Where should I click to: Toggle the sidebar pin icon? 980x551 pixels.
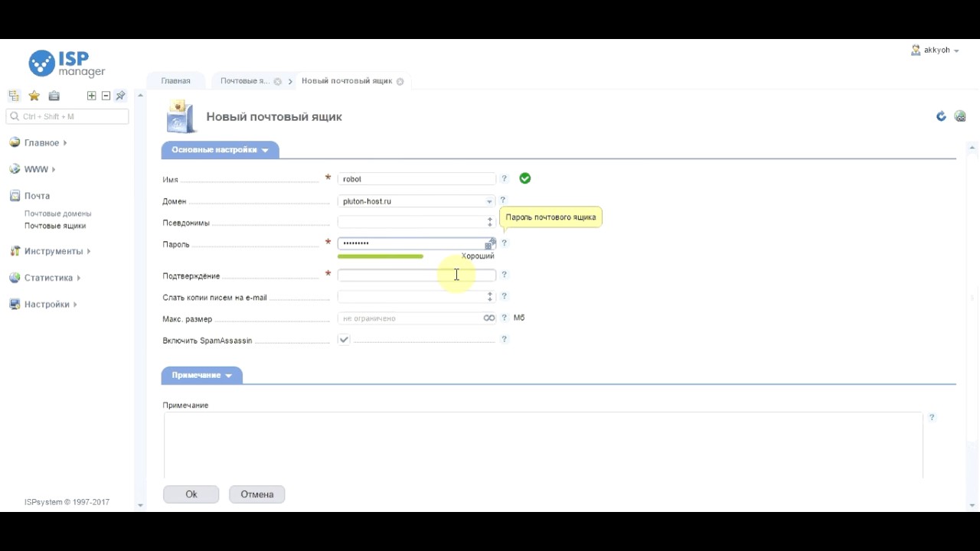(x=120, y=96)
